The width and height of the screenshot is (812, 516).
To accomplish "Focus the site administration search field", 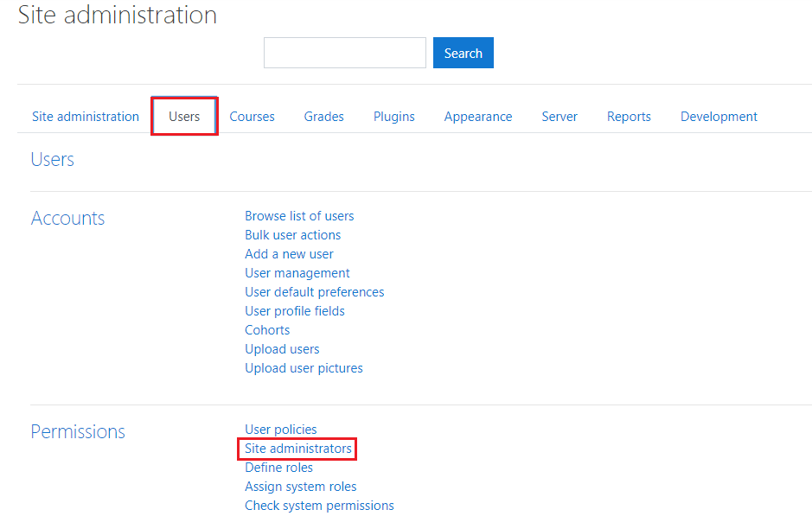I will click(345, 53).
